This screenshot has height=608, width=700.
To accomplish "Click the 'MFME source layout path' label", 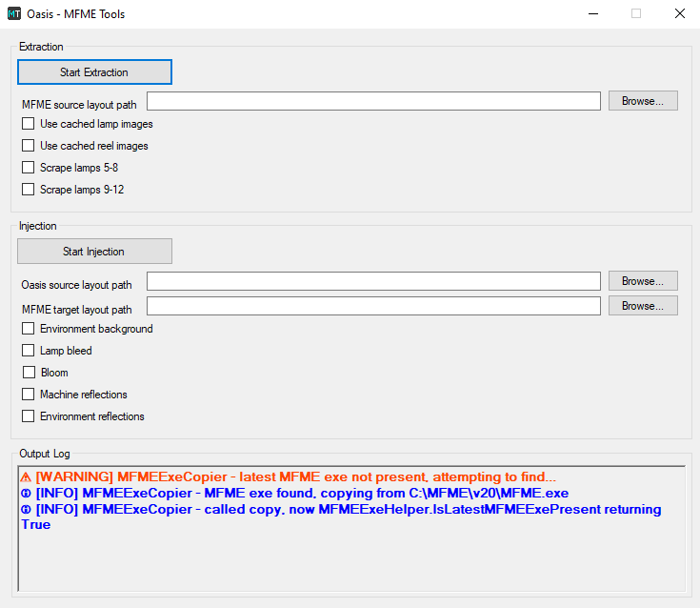I will point(79,105).
